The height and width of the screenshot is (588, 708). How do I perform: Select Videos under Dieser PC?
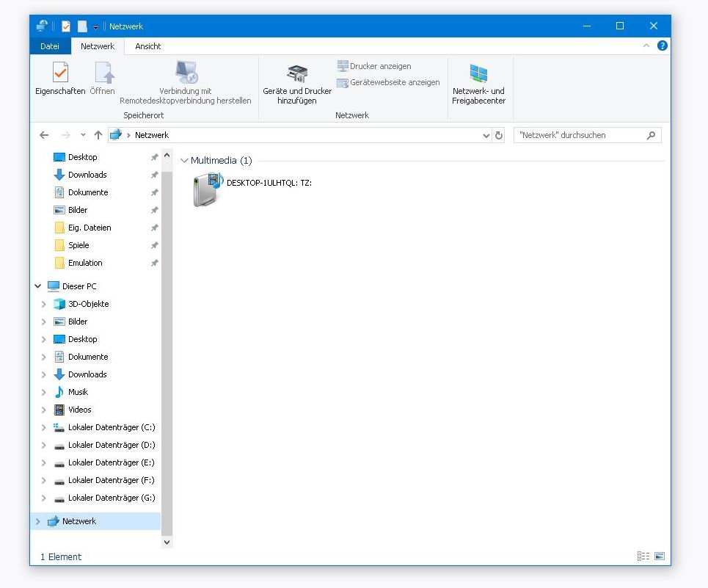point(80,410)
